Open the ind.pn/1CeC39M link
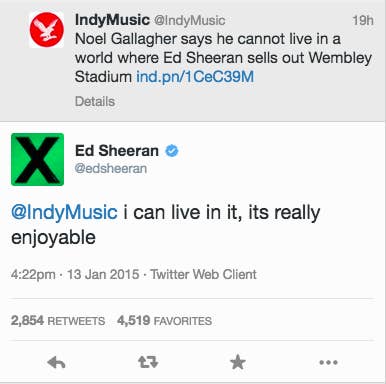 [x=195, y=77]
